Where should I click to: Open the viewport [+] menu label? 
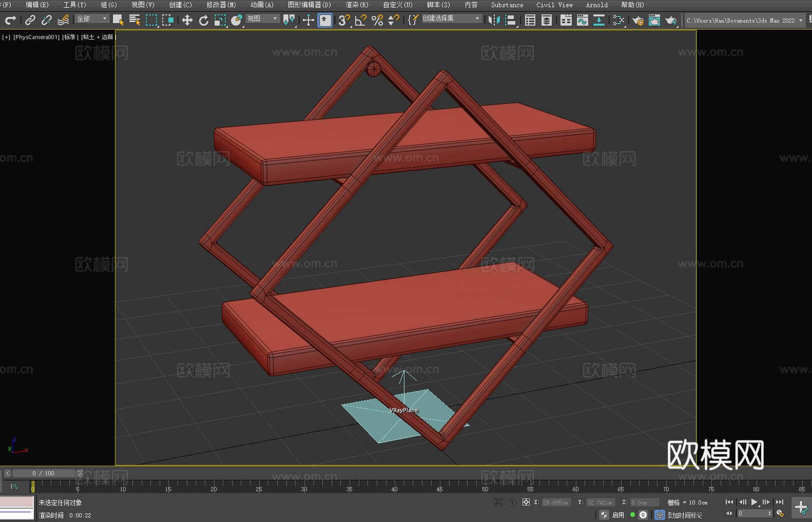coord(6,37)
